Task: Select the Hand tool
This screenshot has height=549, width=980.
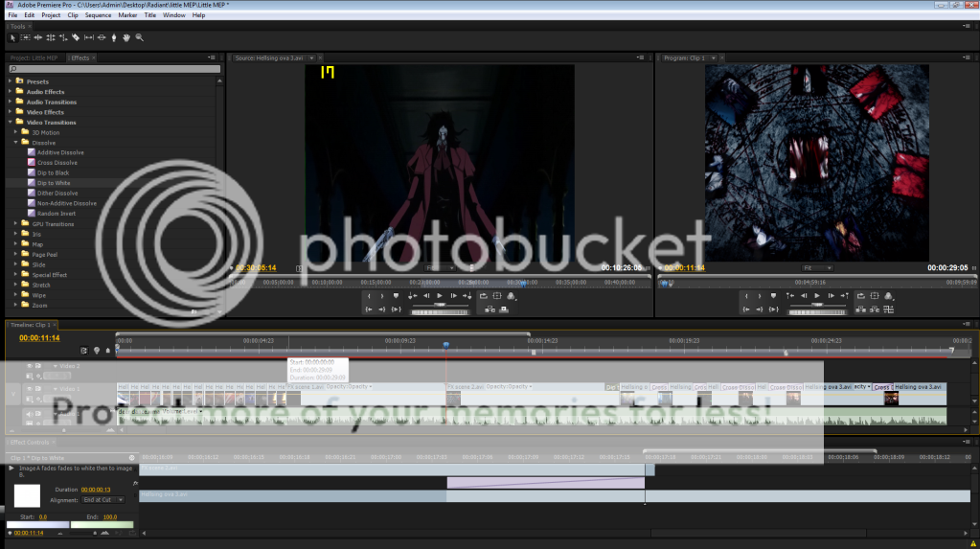Action: click(126, 38)
